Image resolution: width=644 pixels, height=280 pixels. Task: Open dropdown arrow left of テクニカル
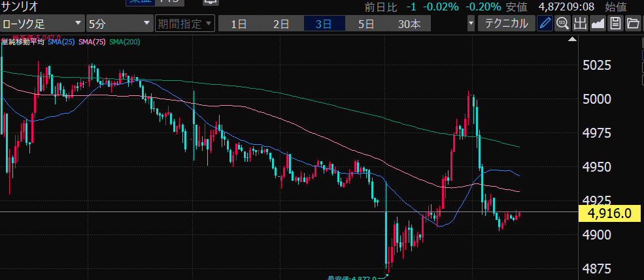[x=471, y=24]
